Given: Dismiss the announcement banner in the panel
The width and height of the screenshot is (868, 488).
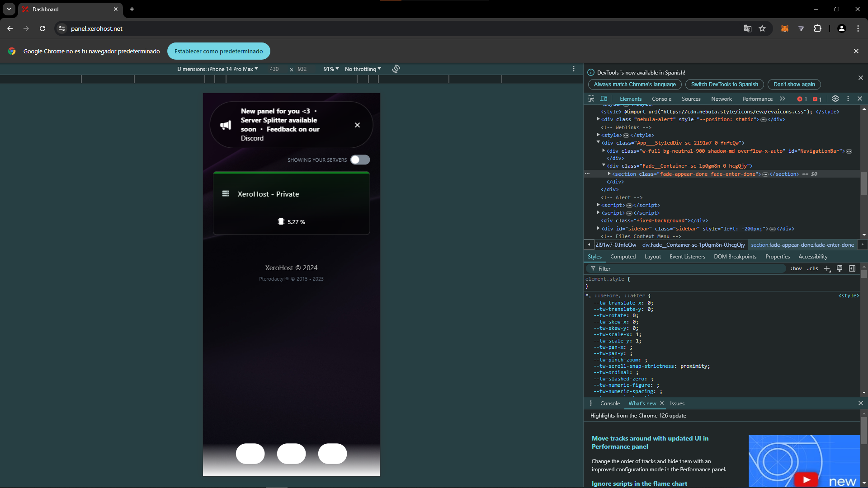Looking at the screenshot, I should point(357,125).
